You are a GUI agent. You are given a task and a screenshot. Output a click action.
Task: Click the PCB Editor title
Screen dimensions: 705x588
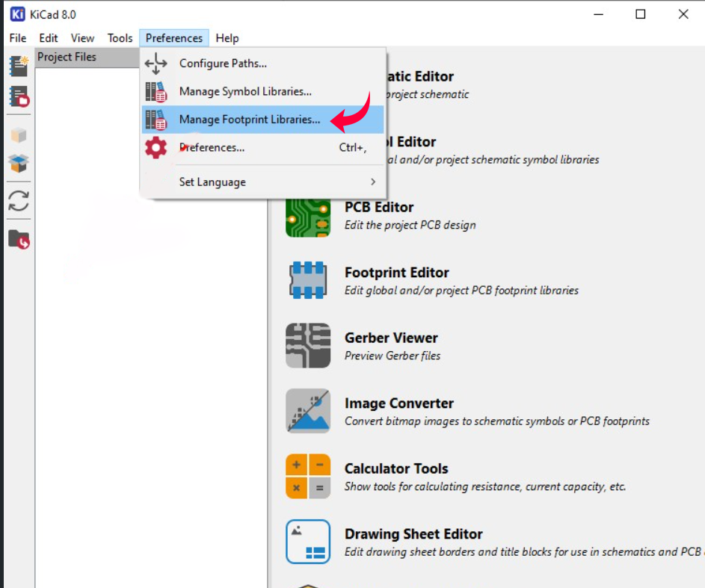tap(379, 207)
